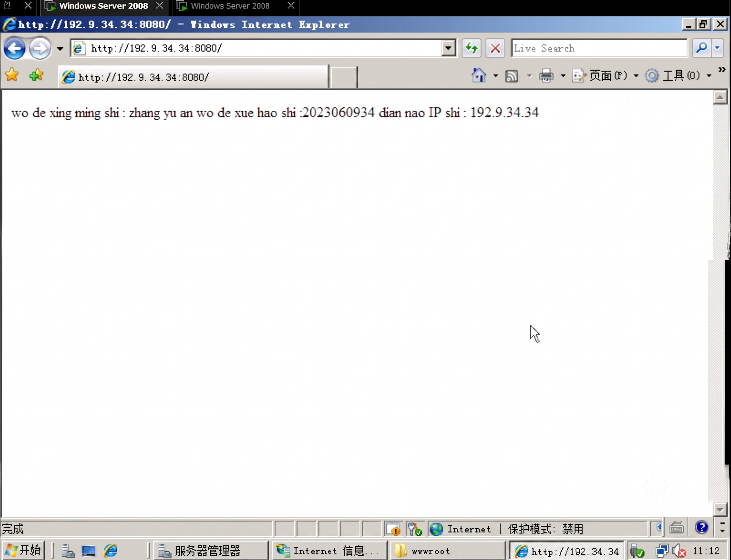Open the Favorites Center star icon

pos(12,75)
